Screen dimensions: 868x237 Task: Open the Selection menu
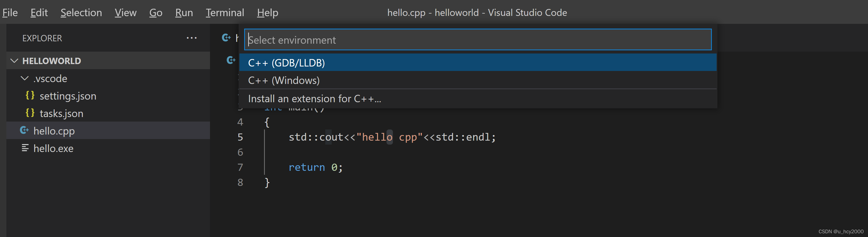tap(81, 12)
